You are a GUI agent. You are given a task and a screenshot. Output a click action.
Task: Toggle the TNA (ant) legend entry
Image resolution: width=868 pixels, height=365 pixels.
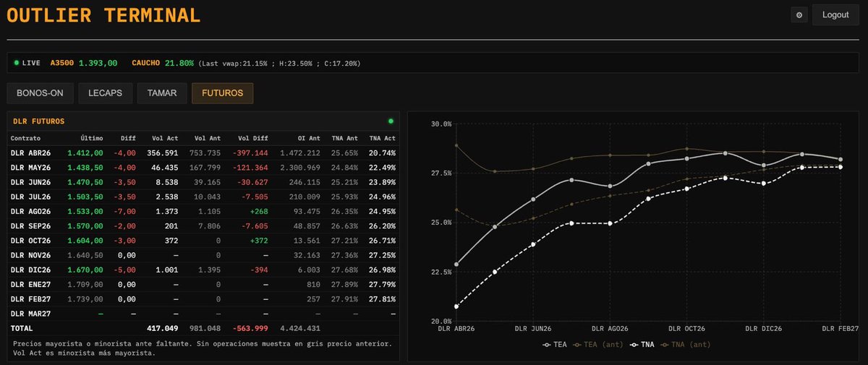(x=685, y=344)
